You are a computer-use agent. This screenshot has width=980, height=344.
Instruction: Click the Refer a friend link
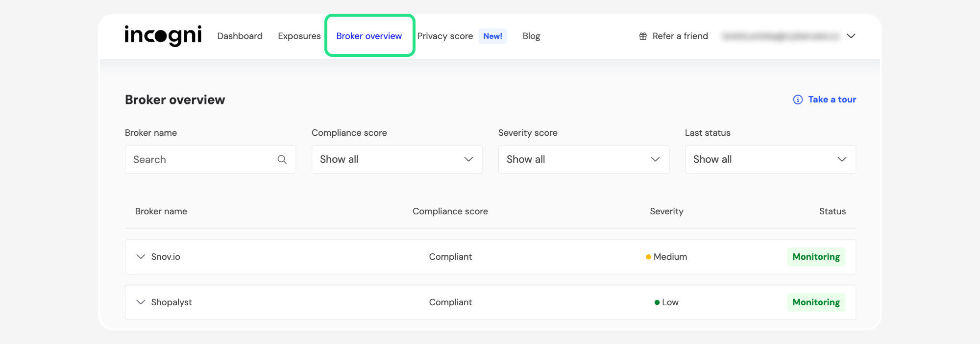click(x=680, y=36)
